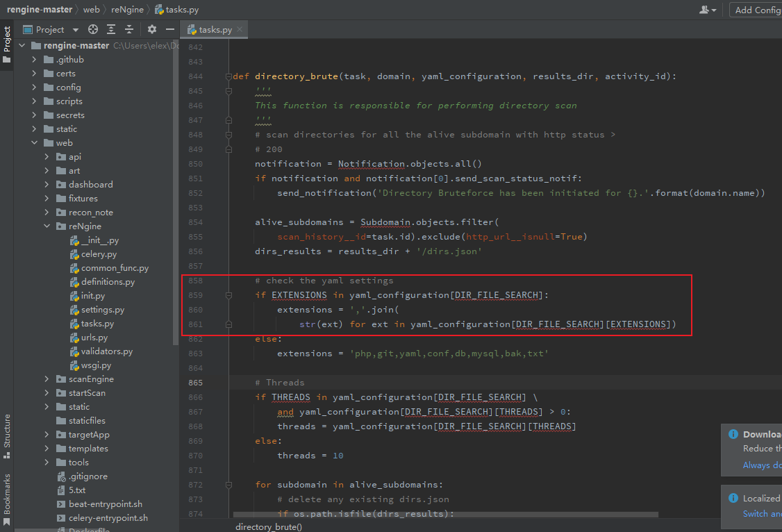
Task: Expand the scanEngine package
Action: coord(47,379)
